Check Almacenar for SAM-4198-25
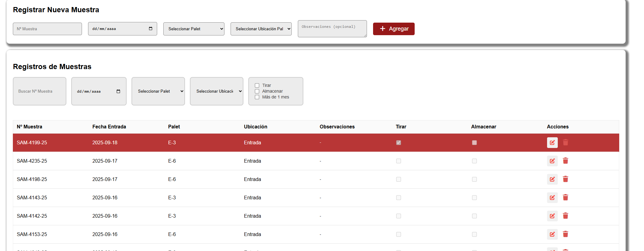The image size is (644, 251). point(474,179)
